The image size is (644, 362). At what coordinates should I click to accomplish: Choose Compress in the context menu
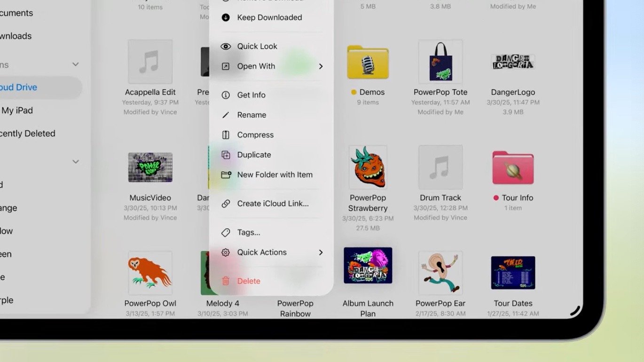[x=272, y=135]
